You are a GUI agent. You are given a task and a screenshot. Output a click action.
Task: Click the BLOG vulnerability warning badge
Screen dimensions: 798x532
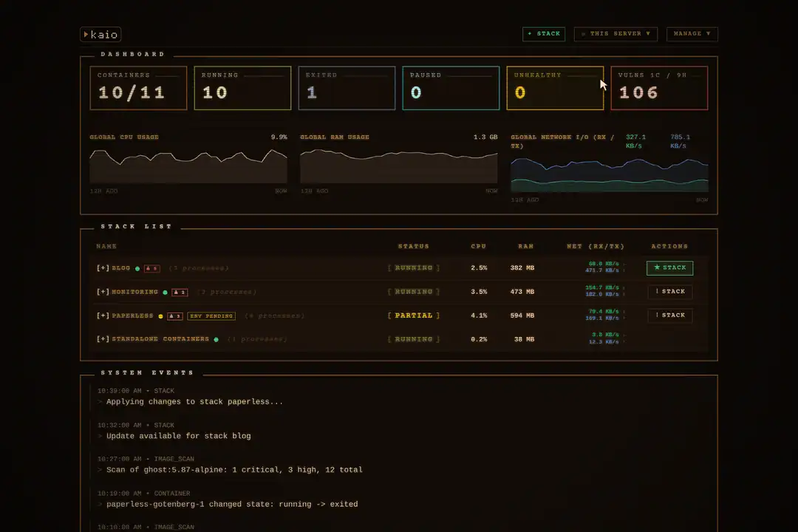pos(152,268)
